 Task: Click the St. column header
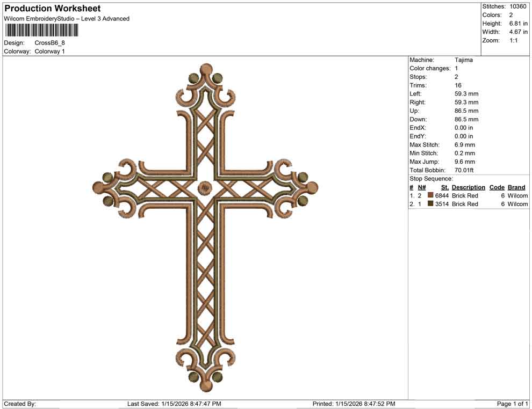point(444,187)
